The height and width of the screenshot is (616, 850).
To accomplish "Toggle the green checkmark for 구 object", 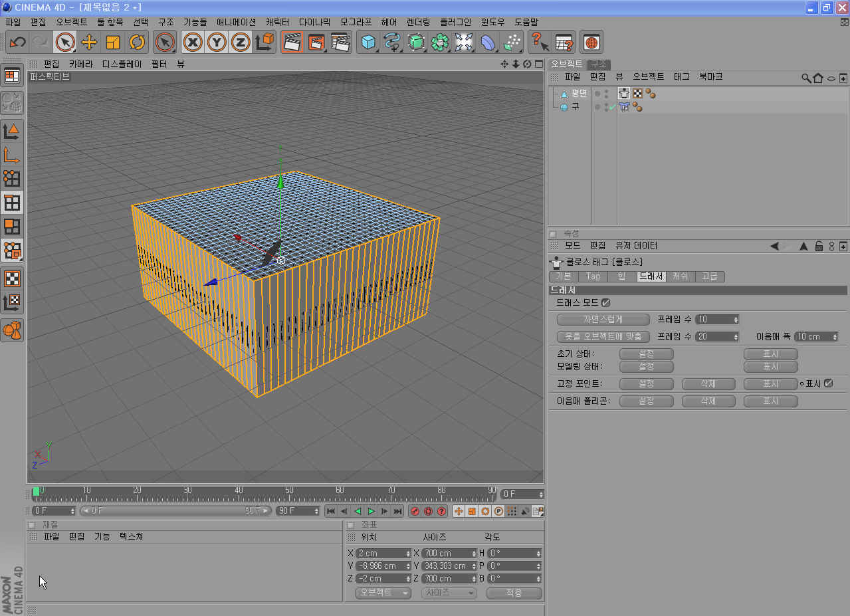I will [x=612, y=107].
